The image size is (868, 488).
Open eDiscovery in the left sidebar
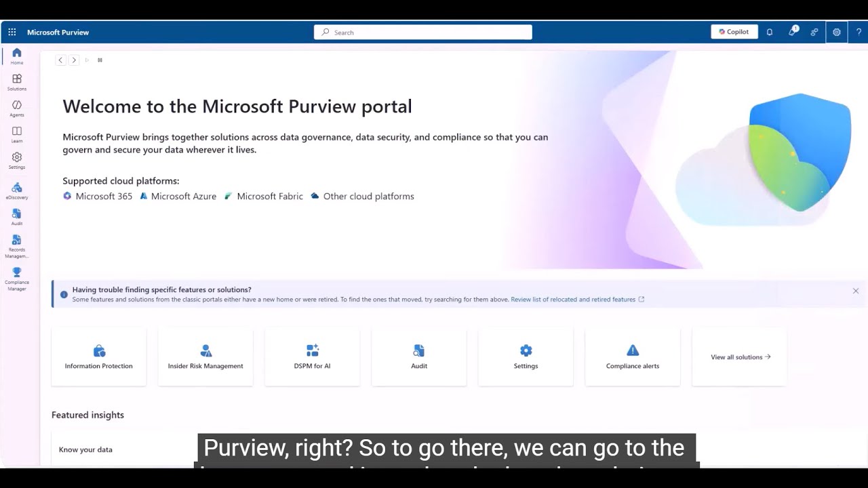(x=17, y=191)
